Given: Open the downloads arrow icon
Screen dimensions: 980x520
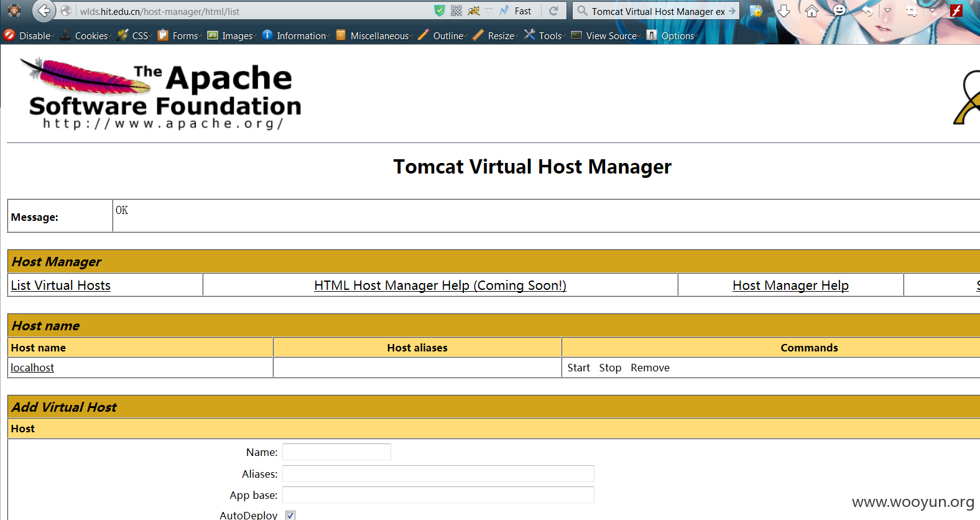Looking at the screenshot, I should 784,11.
